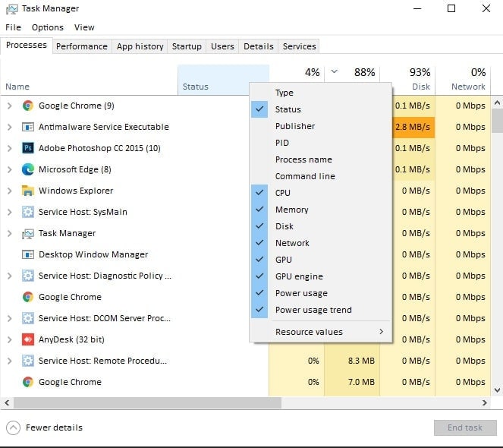Viewport: 503px width, 448px height.
Task: Click the Adobe Photoshop CC 2015 icon
Action: pyautogui.click(x=28, y=148)
